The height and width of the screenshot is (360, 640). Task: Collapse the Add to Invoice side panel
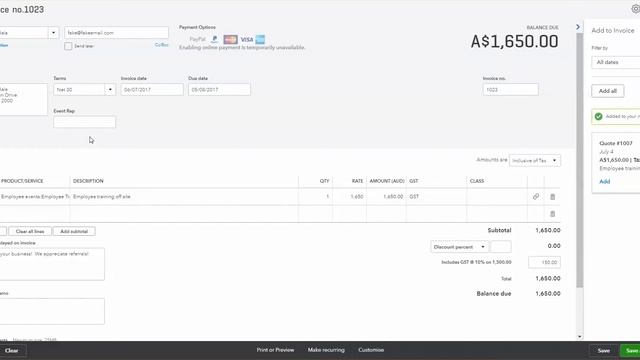click(x=578, y=27)
